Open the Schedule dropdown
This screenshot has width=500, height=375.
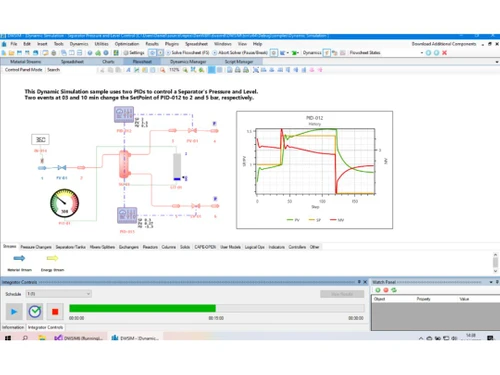point(59,294)
